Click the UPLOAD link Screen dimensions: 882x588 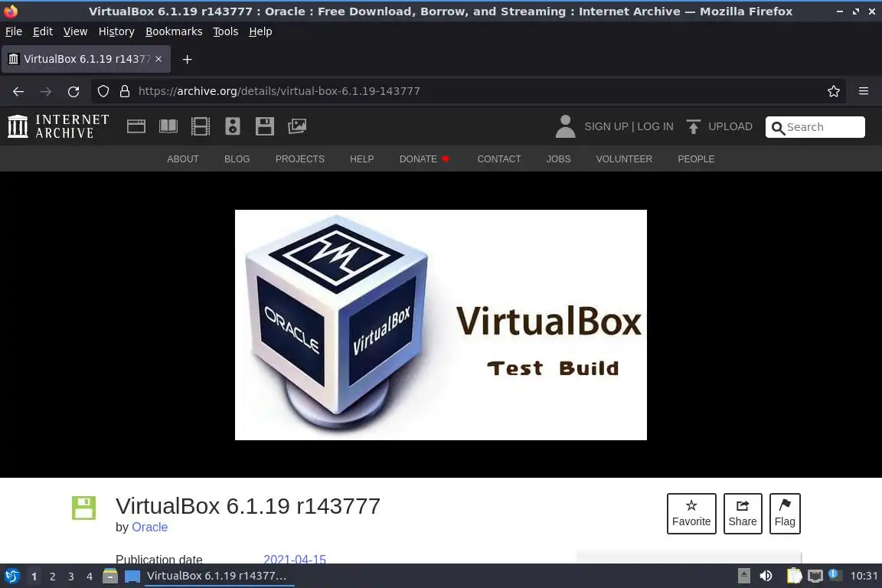[x=730, y=126]
